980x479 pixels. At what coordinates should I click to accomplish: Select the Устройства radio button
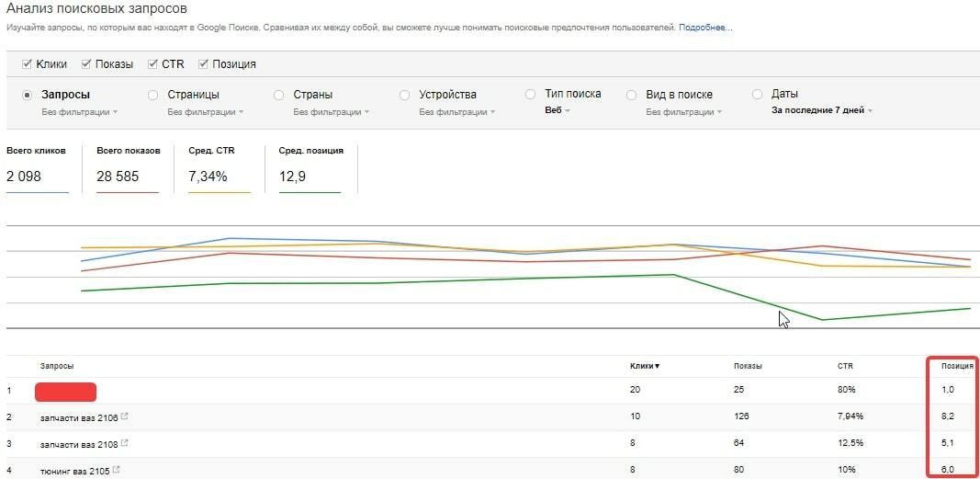(404, 95)
